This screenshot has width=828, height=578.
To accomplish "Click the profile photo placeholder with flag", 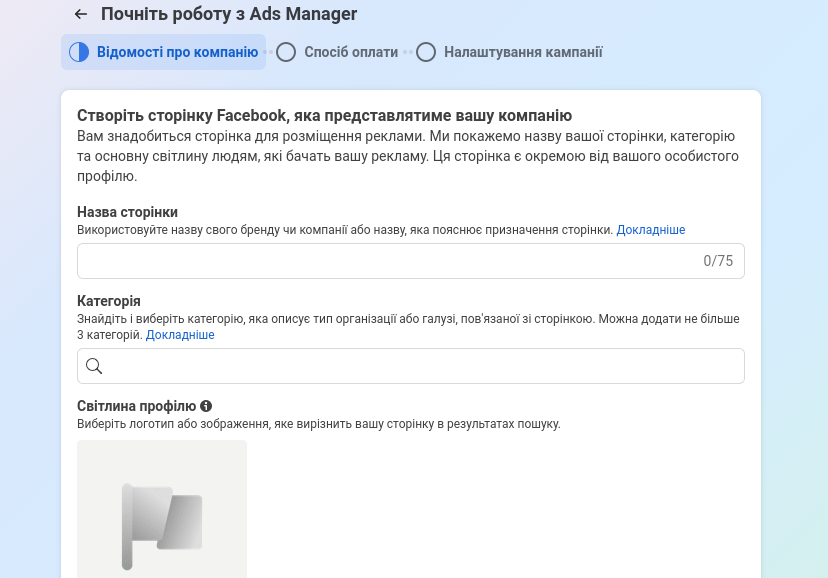I will click(162, 509).
